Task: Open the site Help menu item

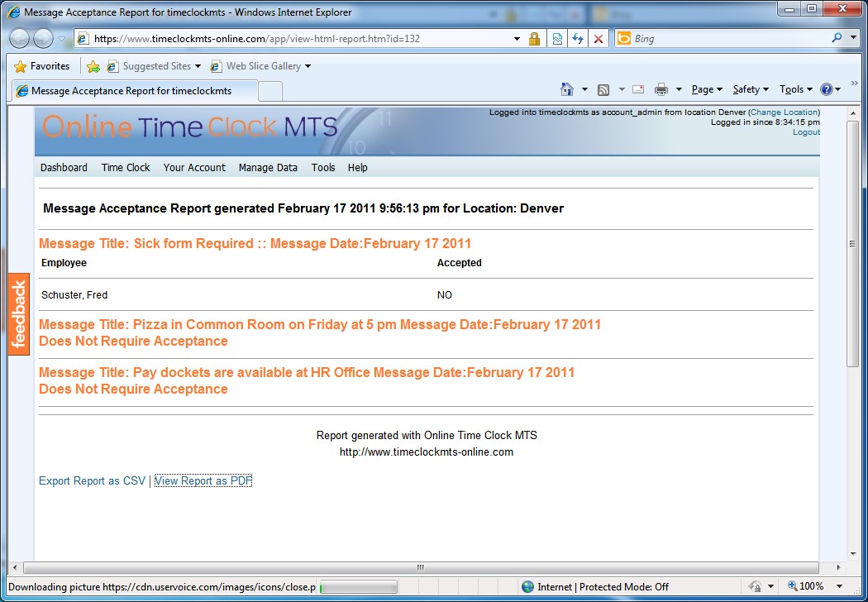Action: [x=358, y=167]
